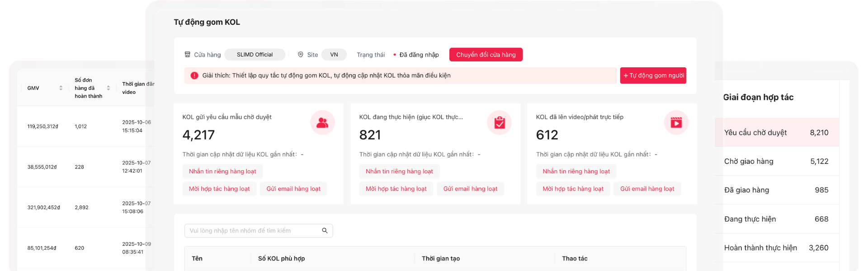Click the people icon on pending requests card

coord(322,122)
